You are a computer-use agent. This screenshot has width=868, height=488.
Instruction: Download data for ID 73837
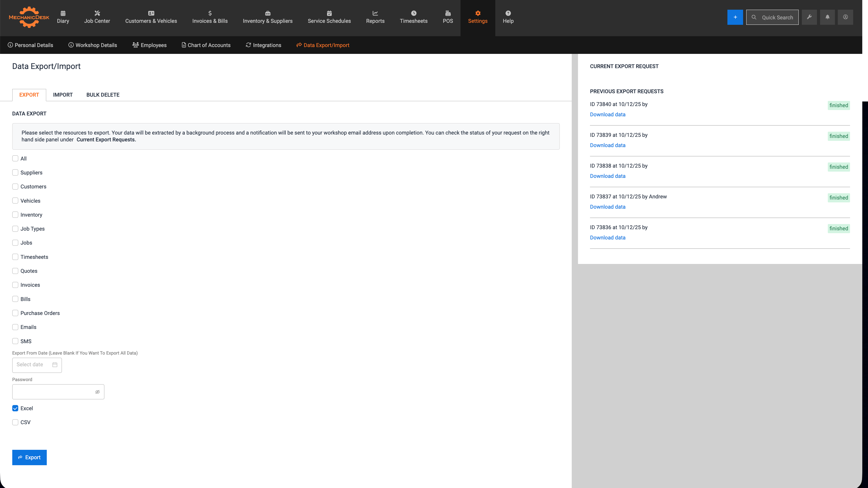coord(608,207)
